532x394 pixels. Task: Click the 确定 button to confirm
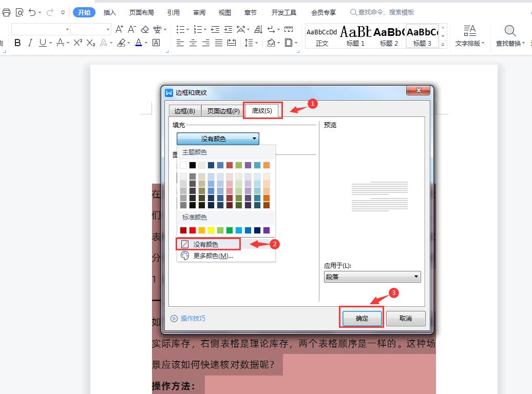[361, 318]
